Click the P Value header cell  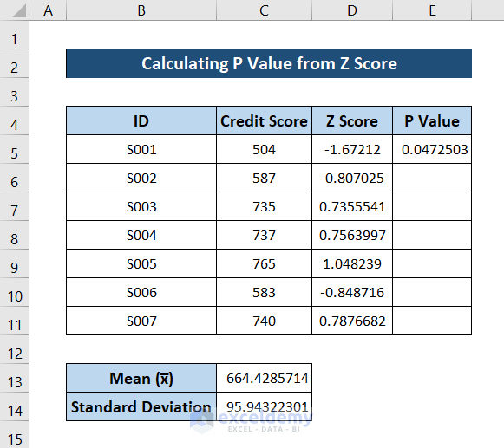(x=432, y=120)
